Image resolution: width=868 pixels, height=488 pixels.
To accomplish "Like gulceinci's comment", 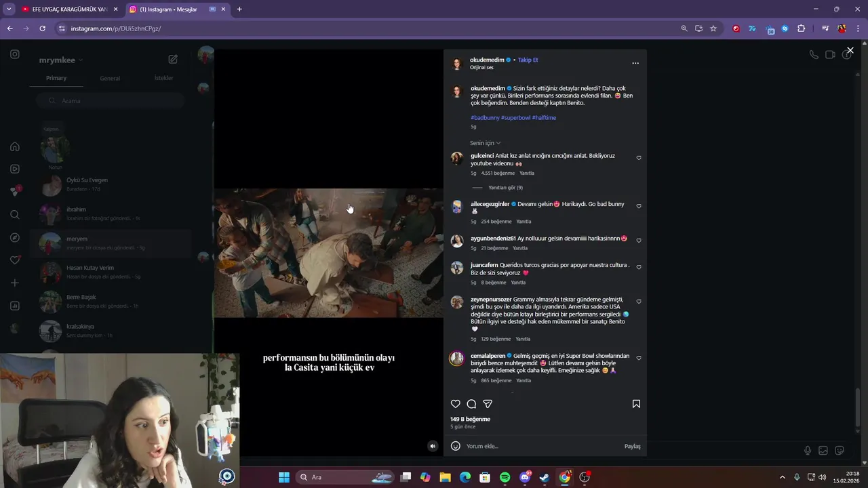I will tap(639, 158).
